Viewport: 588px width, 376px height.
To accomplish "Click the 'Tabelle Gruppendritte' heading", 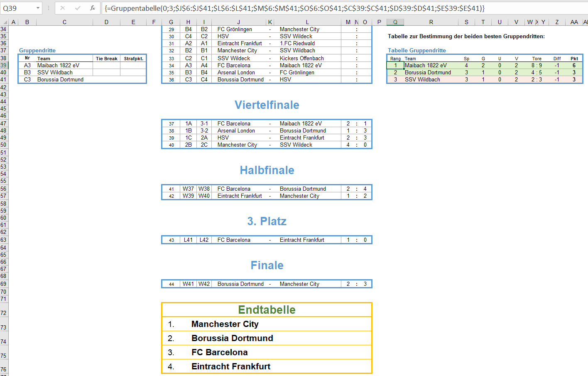I will coord(417,50).
